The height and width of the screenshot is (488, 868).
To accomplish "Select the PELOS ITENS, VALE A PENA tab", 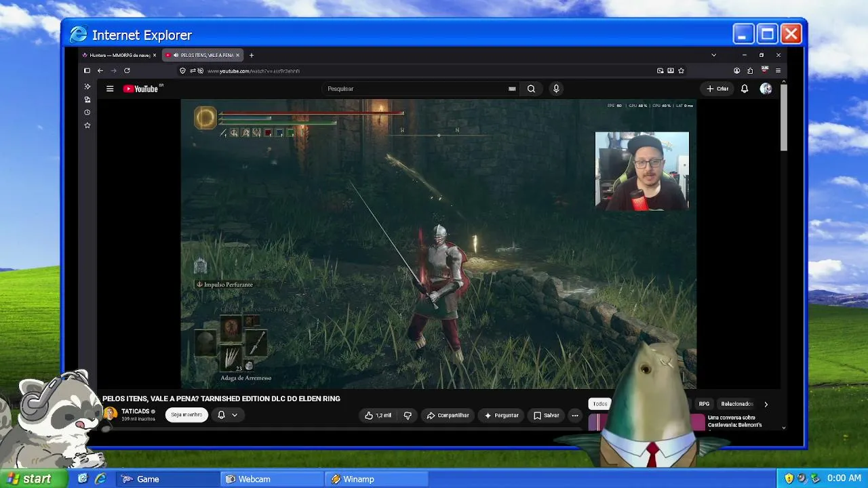I will tap(203, 55).
